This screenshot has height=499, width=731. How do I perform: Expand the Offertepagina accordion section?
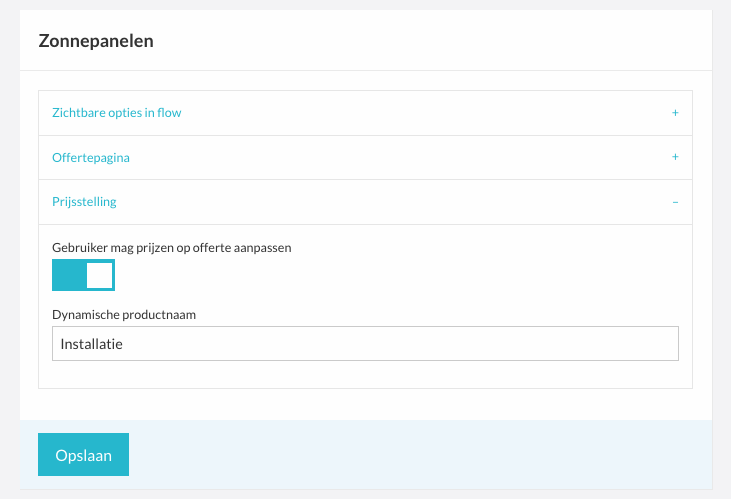pos(366,158)
